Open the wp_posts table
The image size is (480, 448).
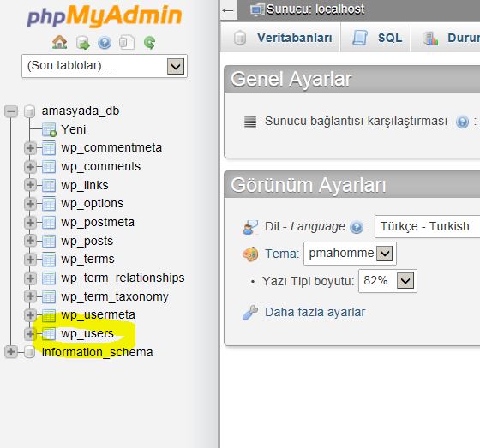[x=87, y=242]
